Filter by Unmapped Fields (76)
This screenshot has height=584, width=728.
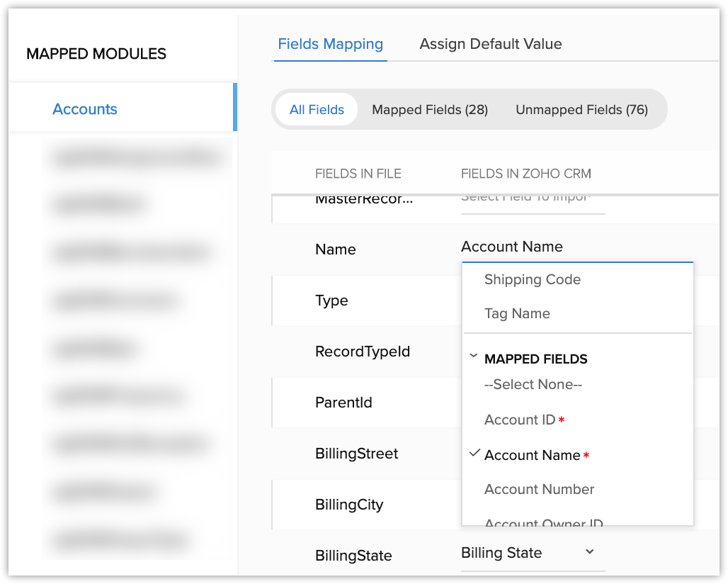click(x=581, y=110)
